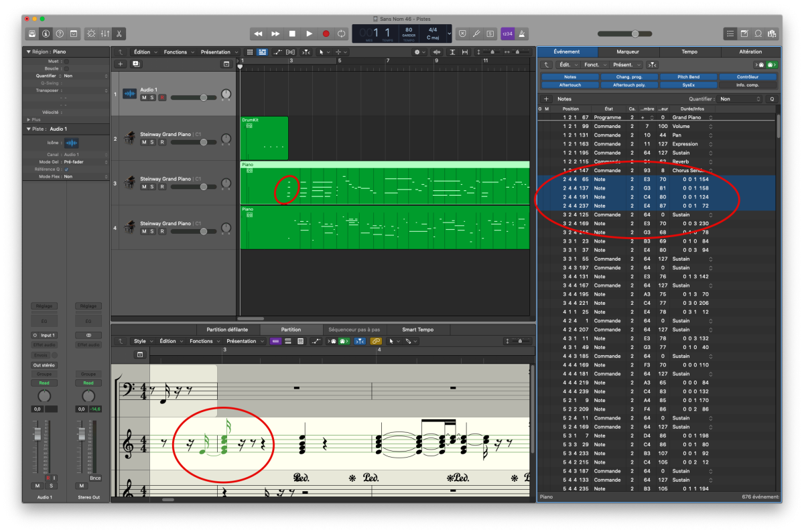Open the Note Pads icon
Image resolution: width=804 pixels, height=532 pixels.
pyautogui.click(x=744, y=34)
